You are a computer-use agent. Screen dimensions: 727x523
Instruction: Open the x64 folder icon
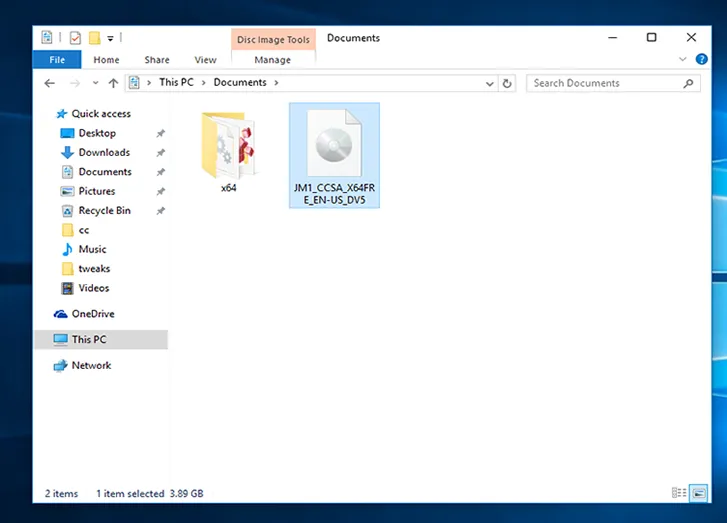[229, 146]
